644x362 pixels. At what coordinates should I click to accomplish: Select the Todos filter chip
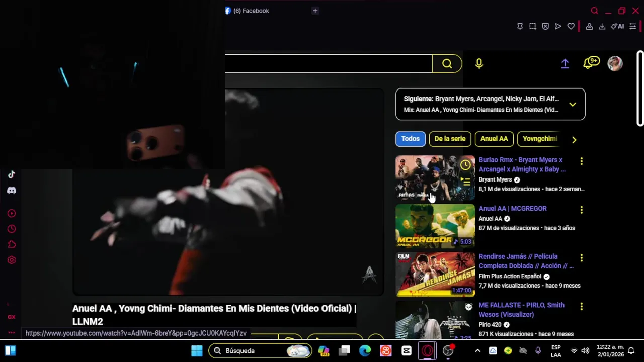click(x=410, y=139)
